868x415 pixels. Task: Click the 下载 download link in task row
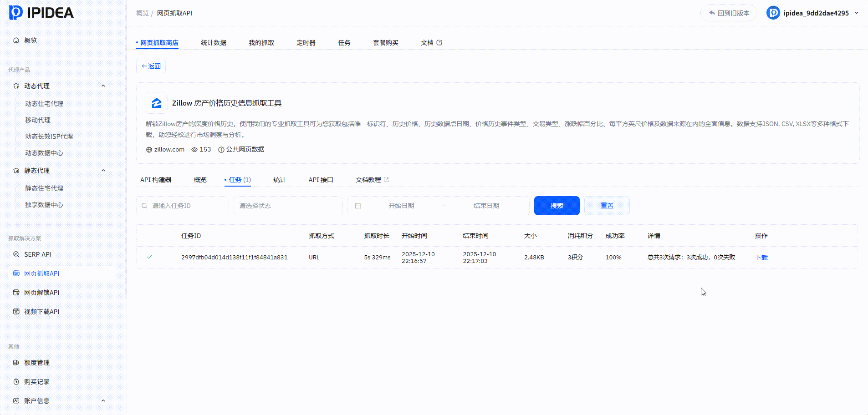pos(761,258)
